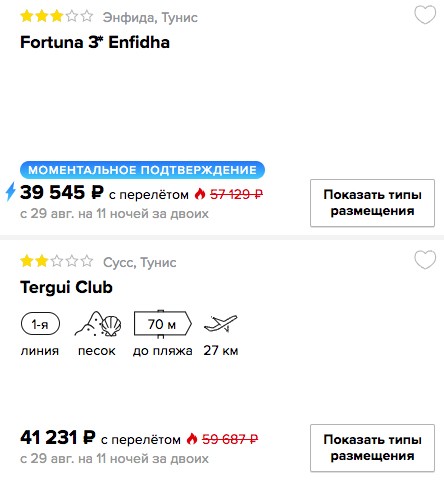Viewport: 444px width, 480px height.
Task: Click the Энфида, Тунис location text
Action: click(150, 17)
